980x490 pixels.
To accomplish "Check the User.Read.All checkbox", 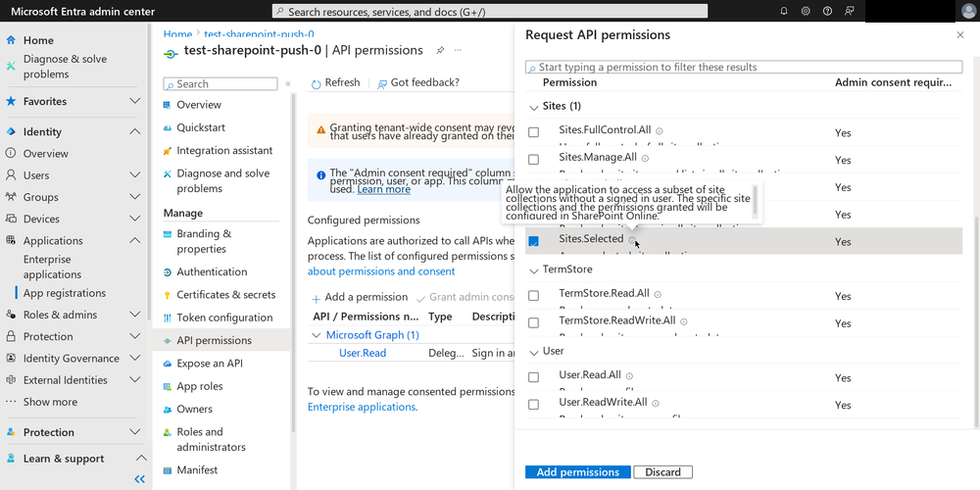I will (x=533, y=377).
